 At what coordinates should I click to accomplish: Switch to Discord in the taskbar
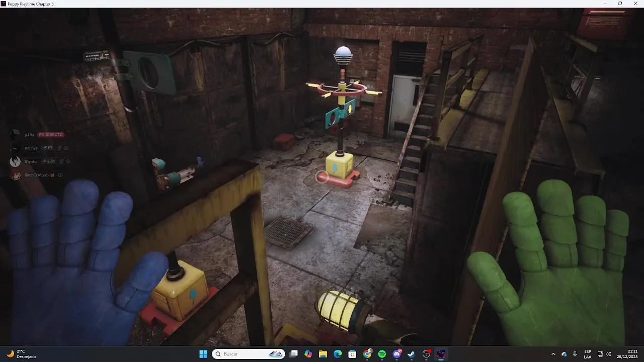coord(397,354)
